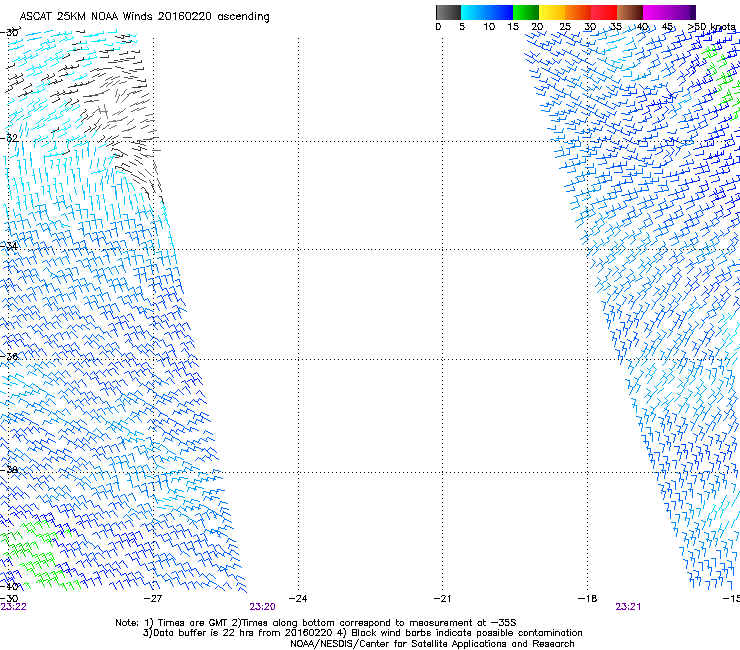Click the '-34' latitude axis label
740x650 pixels.
point(9,246)
